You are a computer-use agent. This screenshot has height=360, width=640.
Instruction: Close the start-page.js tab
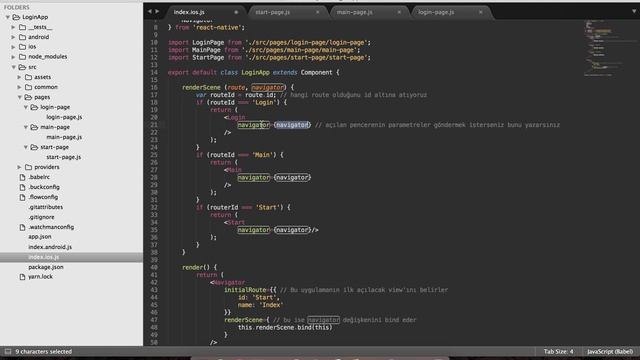coord(318,12)
